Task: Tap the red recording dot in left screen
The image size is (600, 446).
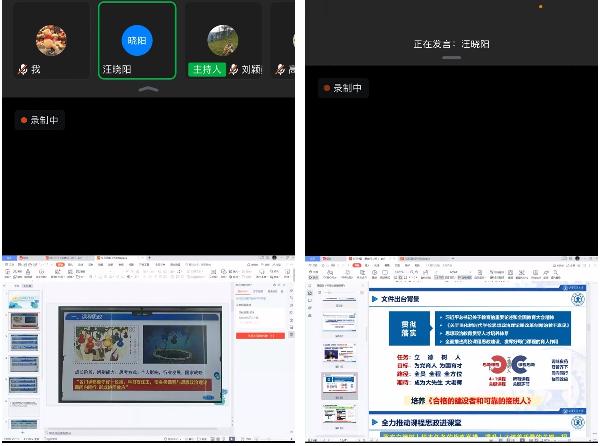Action: (x=23, y=120)
